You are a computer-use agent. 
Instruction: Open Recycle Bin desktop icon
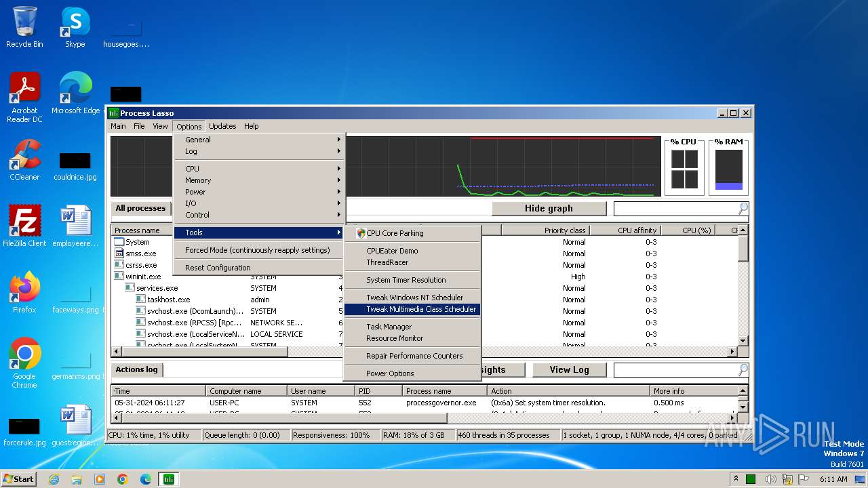pyautogui.click(x=24, y=27)
